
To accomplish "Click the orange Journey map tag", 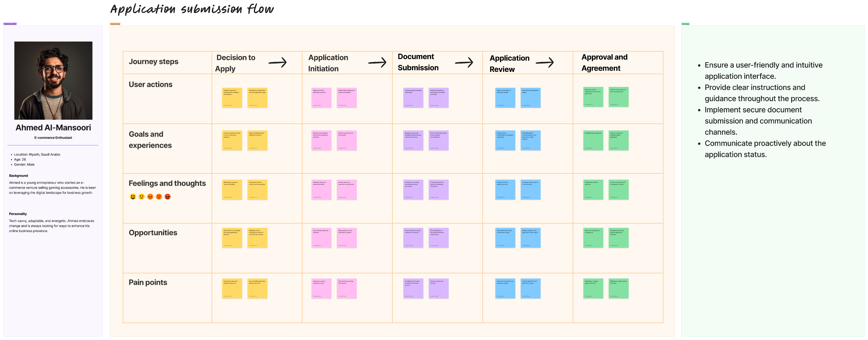I will (115, 24).
